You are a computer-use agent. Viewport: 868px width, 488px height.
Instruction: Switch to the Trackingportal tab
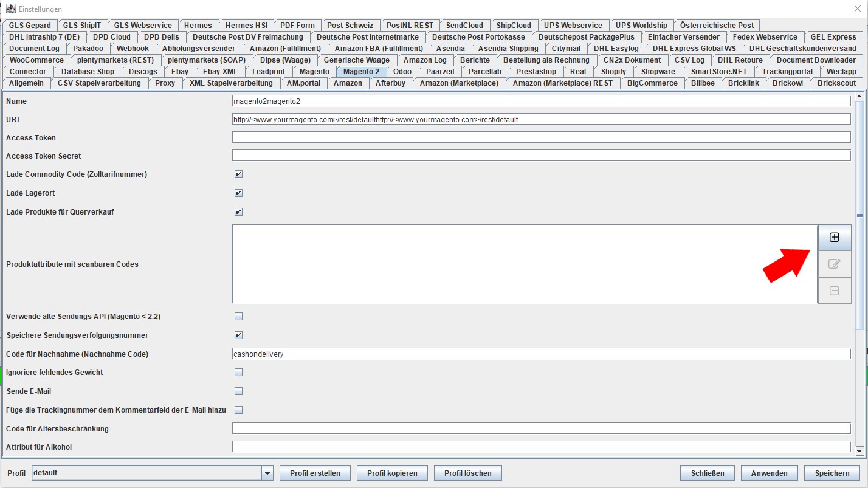(x=787, y=72)
